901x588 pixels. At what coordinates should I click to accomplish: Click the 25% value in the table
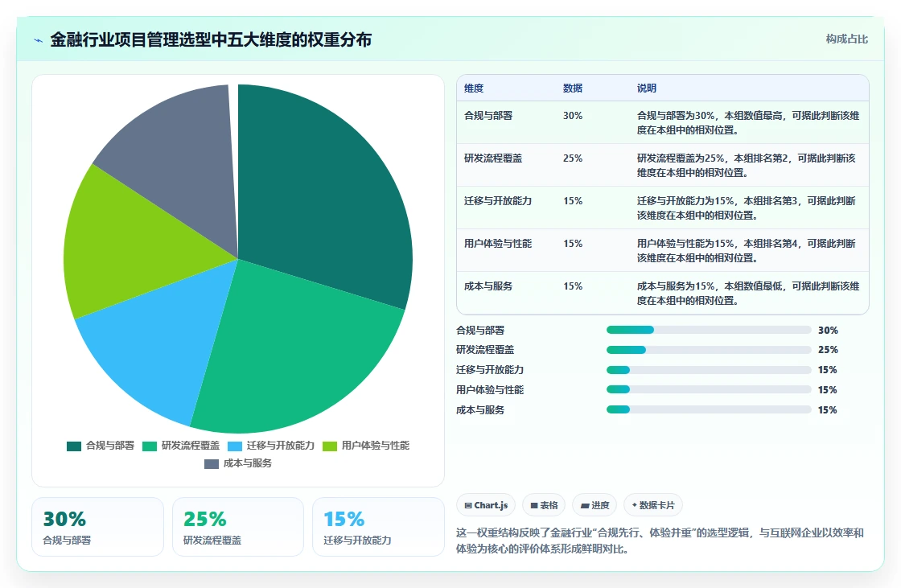point(573,158)
